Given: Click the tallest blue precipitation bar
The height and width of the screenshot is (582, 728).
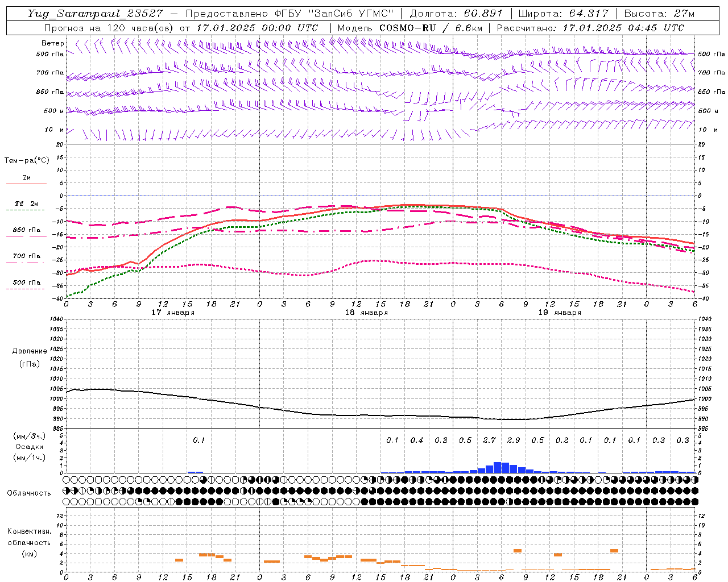Looking at the screenshot, I should [x=497, y=467].
